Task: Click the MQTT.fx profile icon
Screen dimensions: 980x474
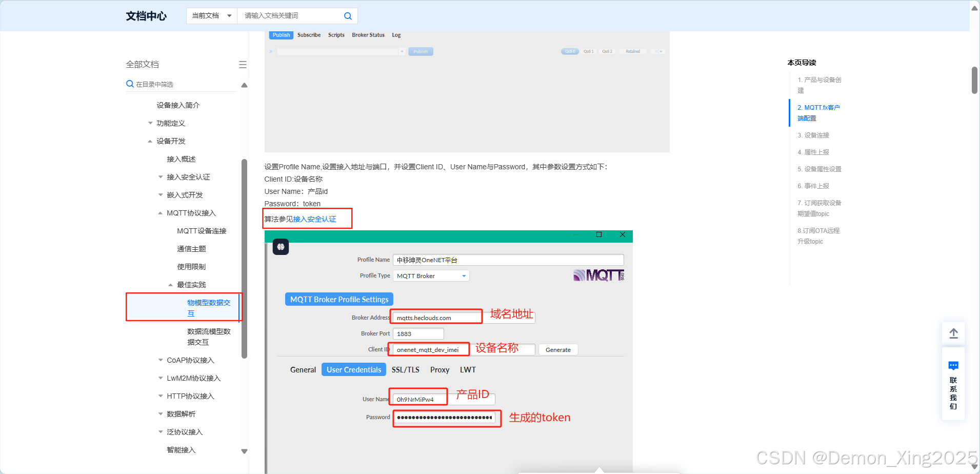Action: tap(281, 247)
